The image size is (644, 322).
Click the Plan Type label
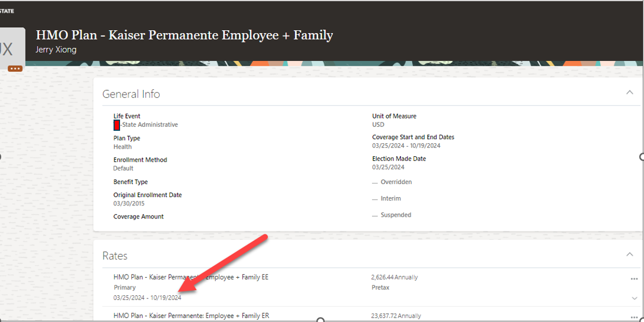127,138
